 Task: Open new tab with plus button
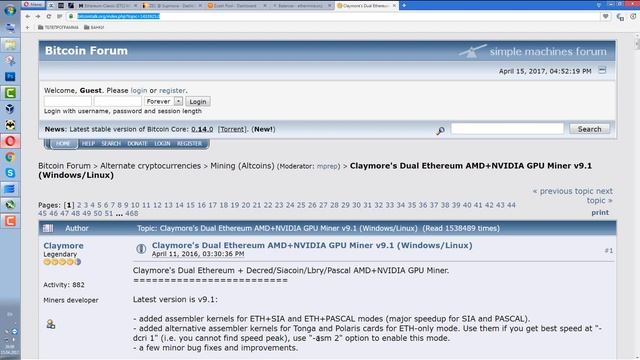click(404, 6)
